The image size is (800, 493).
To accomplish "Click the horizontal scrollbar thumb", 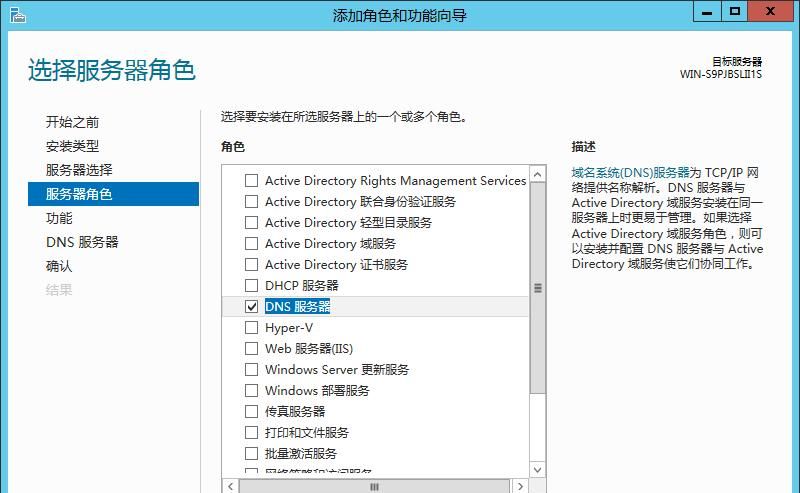I will 374,486.
